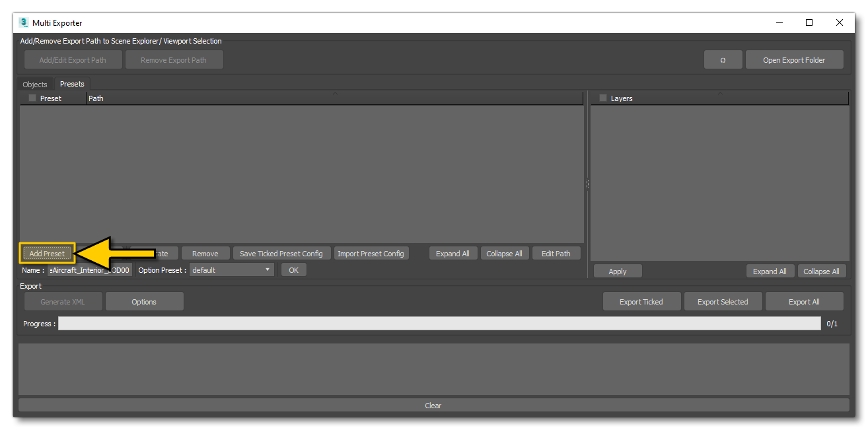Image resolution: width=868 pixels, height=430 pixels.
Task: Save Ticked Preset Config
Action: pyautogui.click(x=281, y=253)
